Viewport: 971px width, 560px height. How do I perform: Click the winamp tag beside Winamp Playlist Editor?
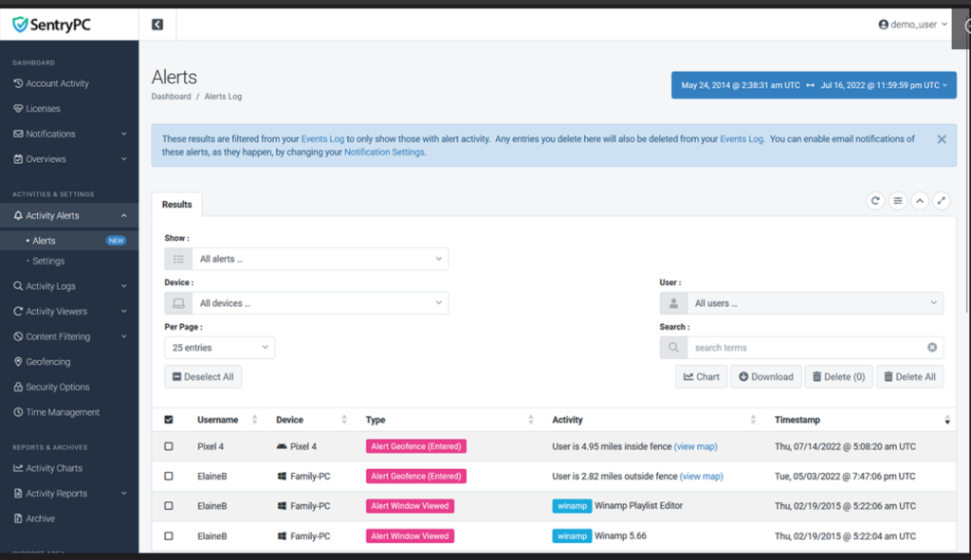click(x=572, y=506)
